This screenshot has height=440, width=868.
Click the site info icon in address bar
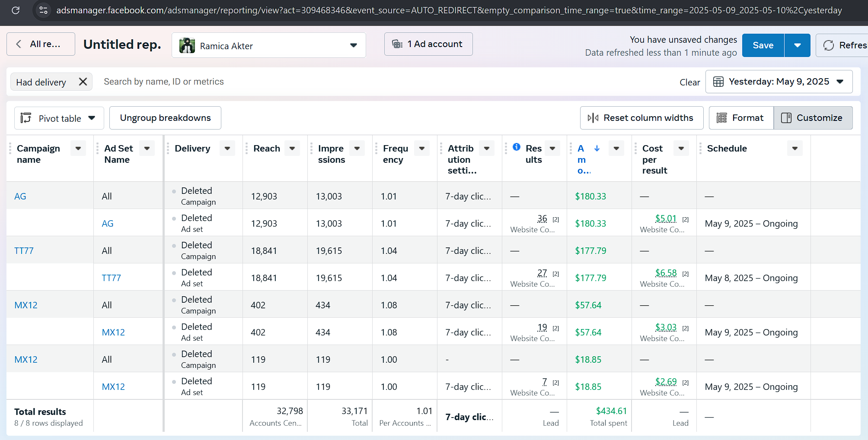[43, 10]
